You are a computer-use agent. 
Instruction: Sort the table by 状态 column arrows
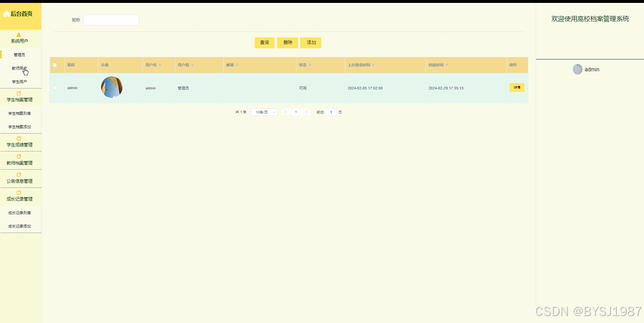tap(310, 65)
